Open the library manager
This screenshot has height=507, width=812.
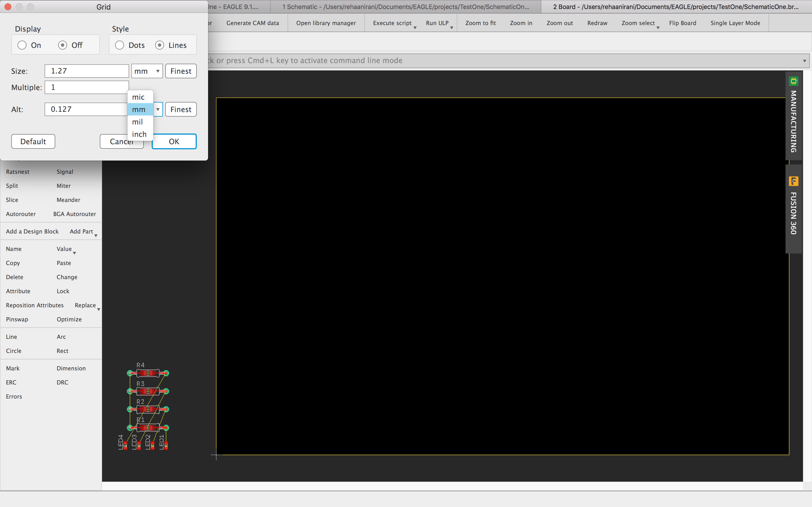point(326,23)
